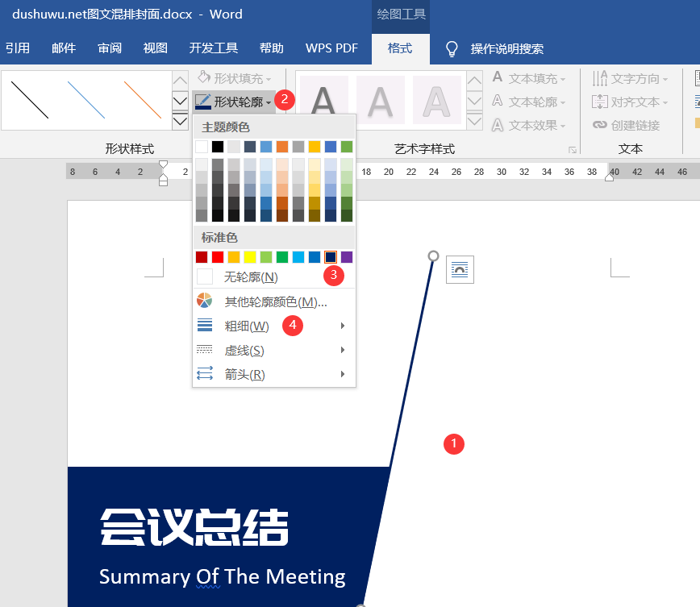
Task: Pick dark blue standard color
Action: [331, 257]
